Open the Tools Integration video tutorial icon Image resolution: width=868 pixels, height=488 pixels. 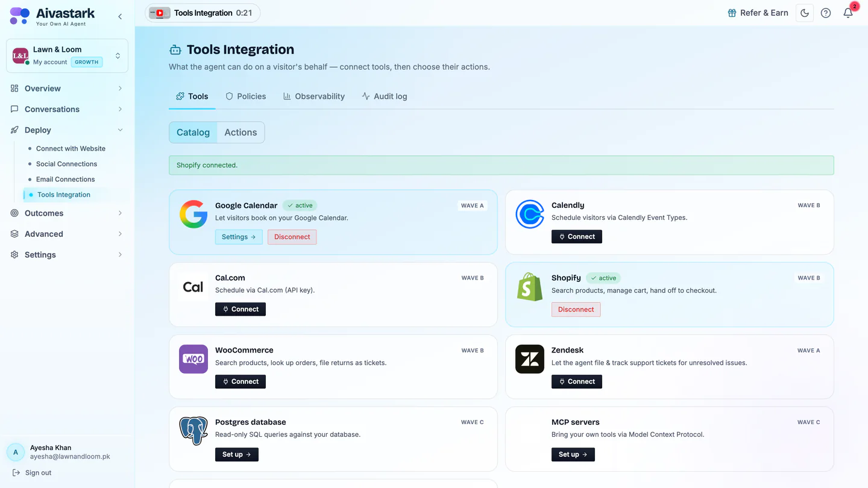pos(160,13)
